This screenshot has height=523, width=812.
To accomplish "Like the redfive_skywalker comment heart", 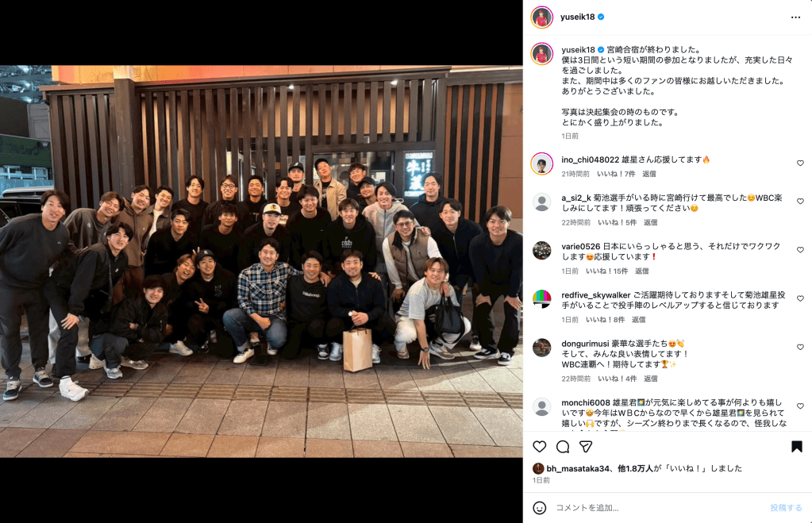I will tap(800, 298).
